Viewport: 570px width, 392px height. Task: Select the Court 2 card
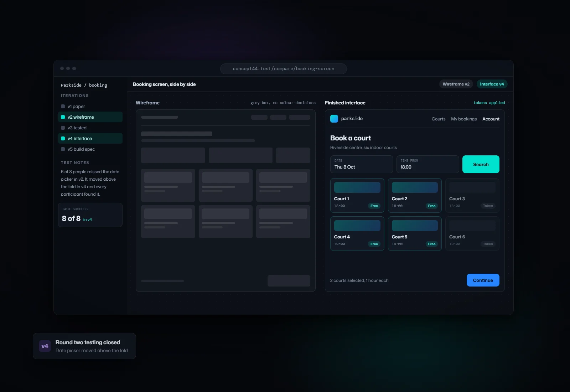tap(415, 195)
